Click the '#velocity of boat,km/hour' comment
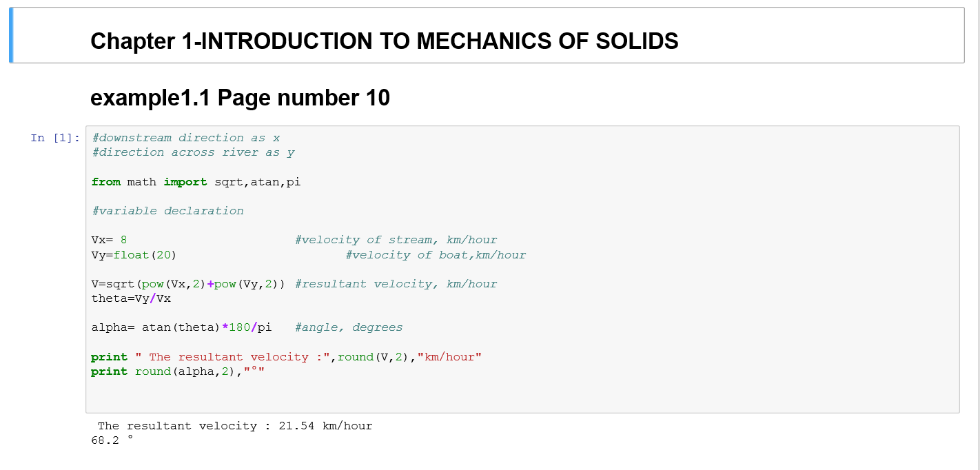The image size is (980, 470). coord(436,255)
